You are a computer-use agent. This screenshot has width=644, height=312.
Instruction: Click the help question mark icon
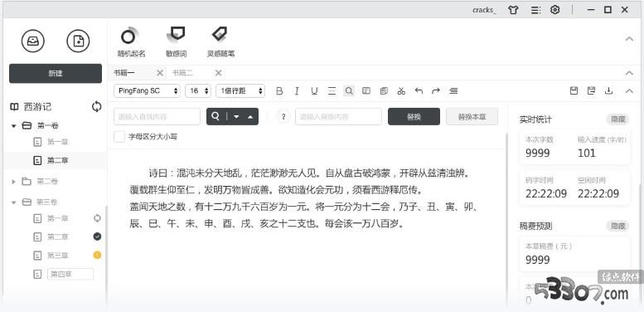click(283, 117)
